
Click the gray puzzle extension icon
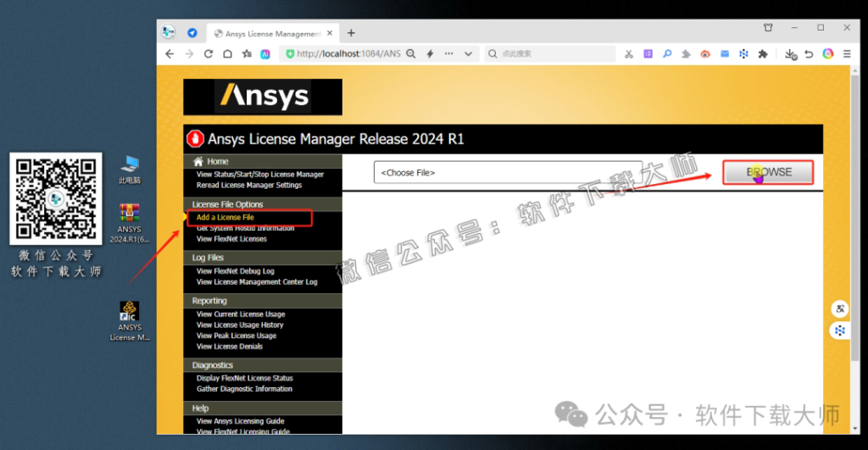point(686,53)
